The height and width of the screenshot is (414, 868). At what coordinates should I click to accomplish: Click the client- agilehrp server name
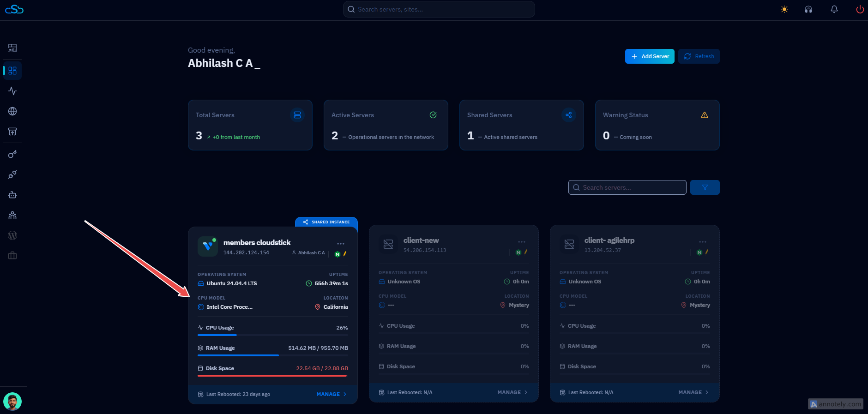click(609, 240)
